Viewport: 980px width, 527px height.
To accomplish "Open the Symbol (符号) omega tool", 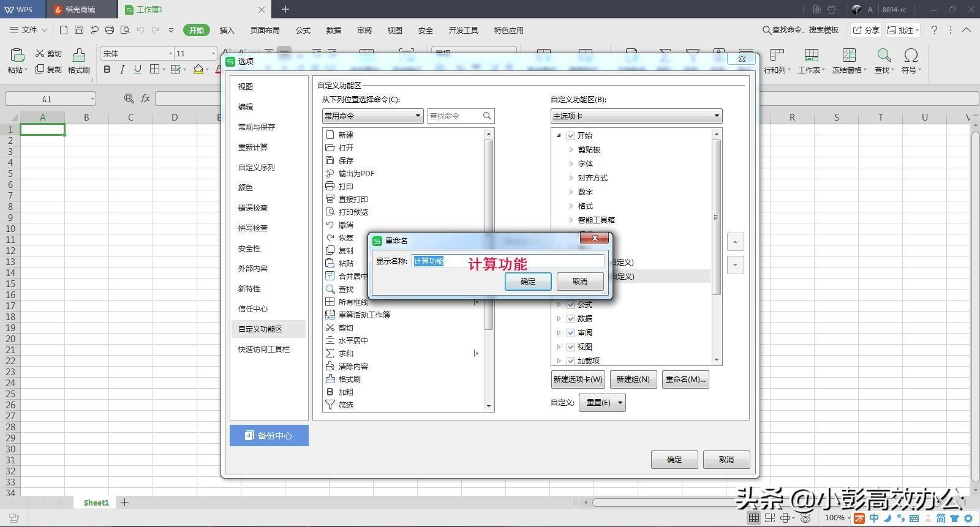I will tap(911, 61).
